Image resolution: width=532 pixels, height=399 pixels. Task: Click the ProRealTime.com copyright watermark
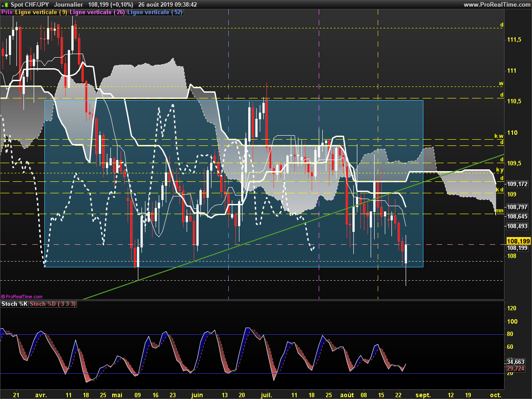(x=22, y=297)
